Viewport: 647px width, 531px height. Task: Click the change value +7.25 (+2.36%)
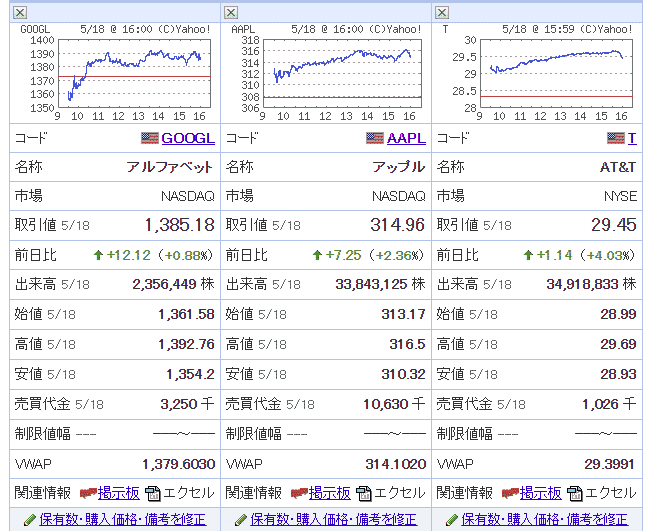pos(375,255)
